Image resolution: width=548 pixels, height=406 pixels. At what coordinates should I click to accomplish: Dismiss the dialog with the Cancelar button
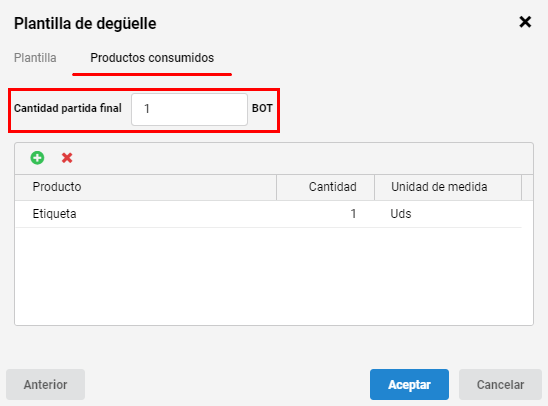tap(500, 384)
